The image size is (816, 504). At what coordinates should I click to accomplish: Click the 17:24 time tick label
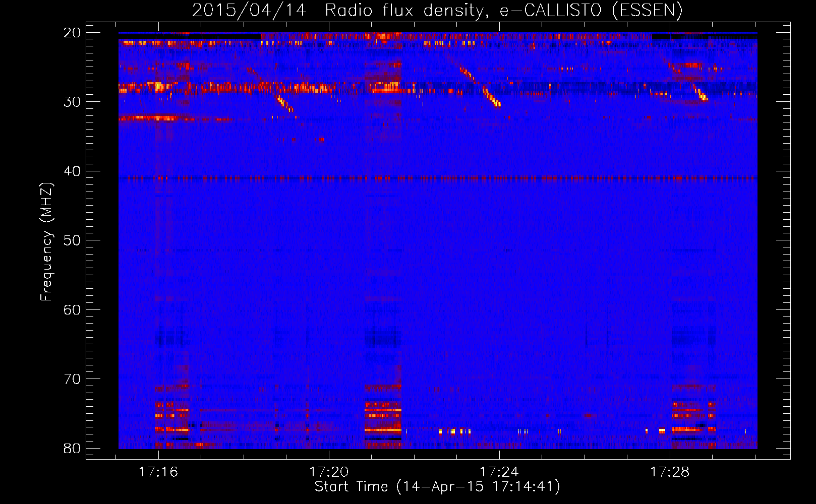(499, 472)
